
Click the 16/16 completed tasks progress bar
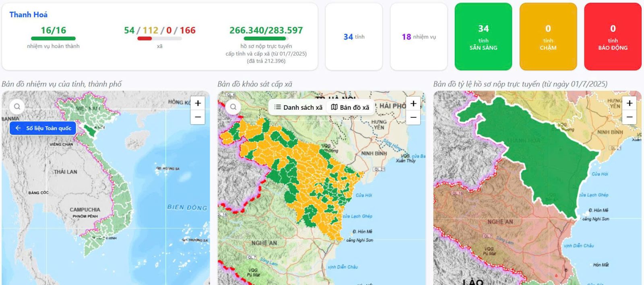[x=53, y=39]
